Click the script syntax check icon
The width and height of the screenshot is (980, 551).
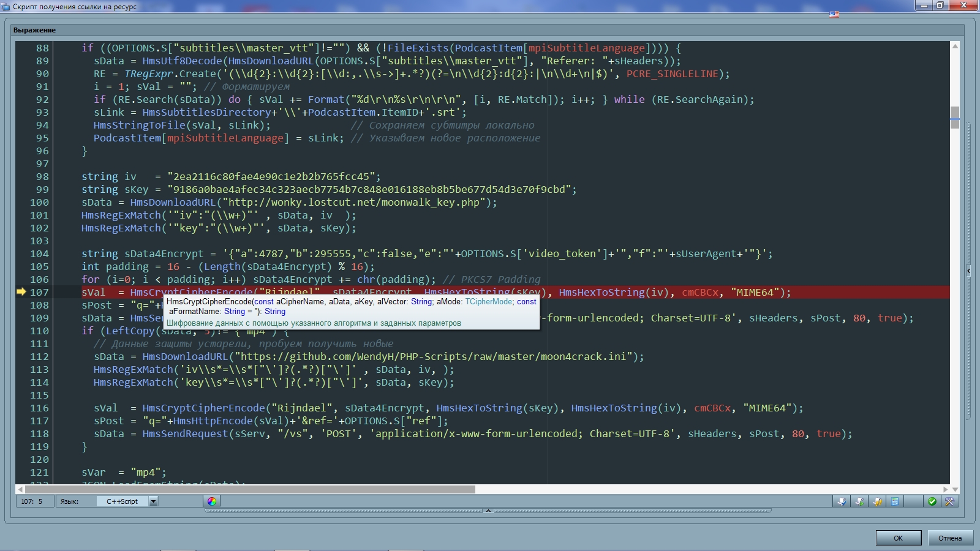click(842, 501)
